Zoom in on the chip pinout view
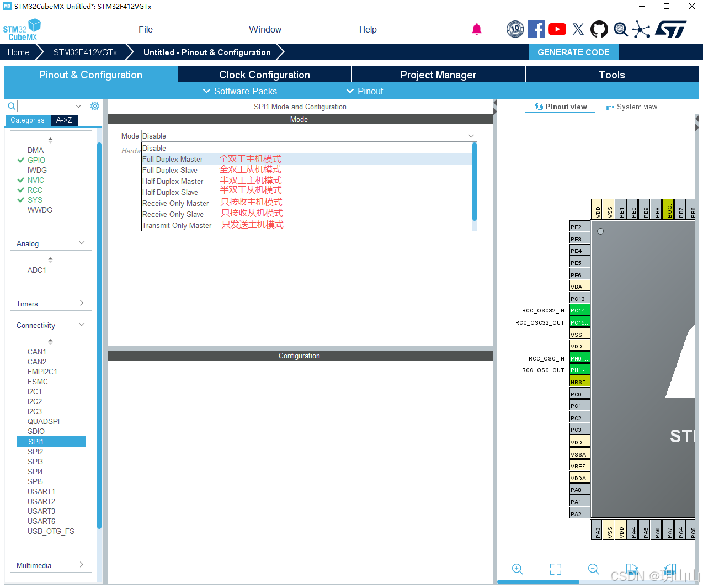Screen dimensions: 703x588 point(518,569)
